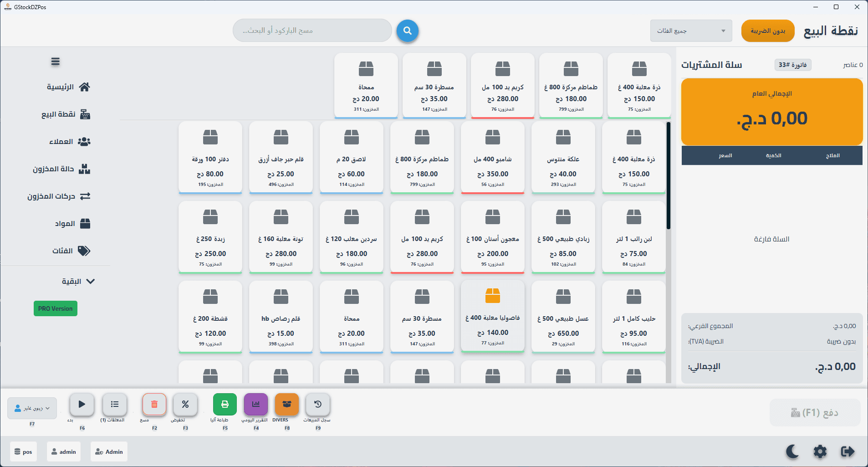Click the الكمية quantity column header
Viewport: 868px width, 467px height.
click(773, 156)
